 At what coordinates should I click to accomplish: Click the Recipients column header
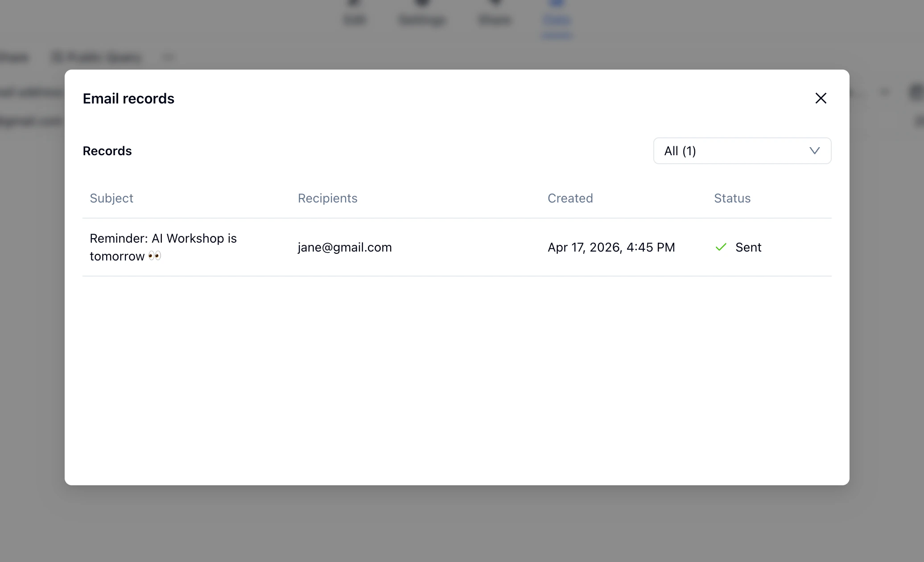tap(327, 198)
